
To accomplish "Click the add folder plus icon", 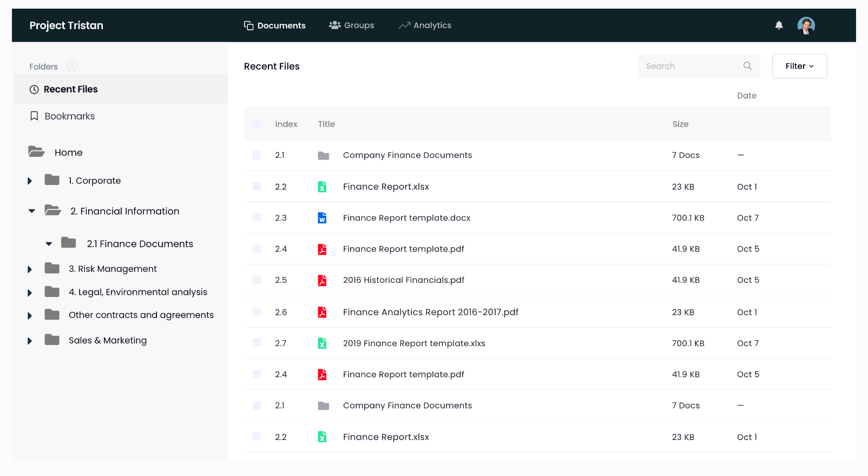I will point(72,66).
